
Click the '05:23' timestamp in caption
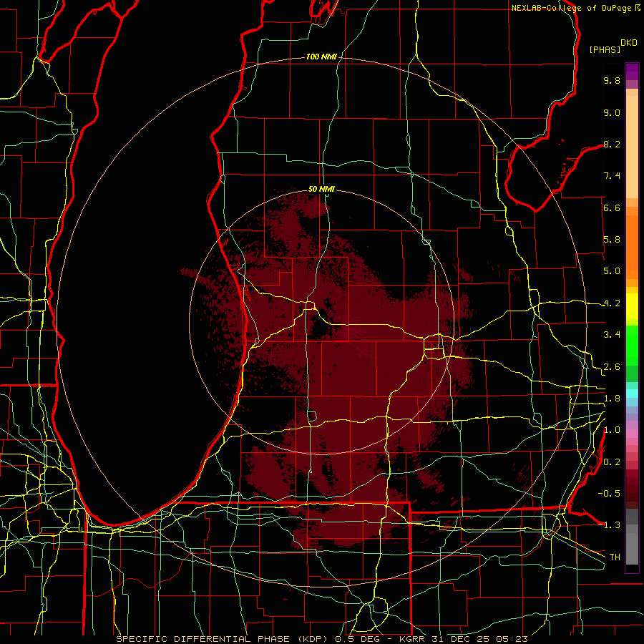[511, 639]
